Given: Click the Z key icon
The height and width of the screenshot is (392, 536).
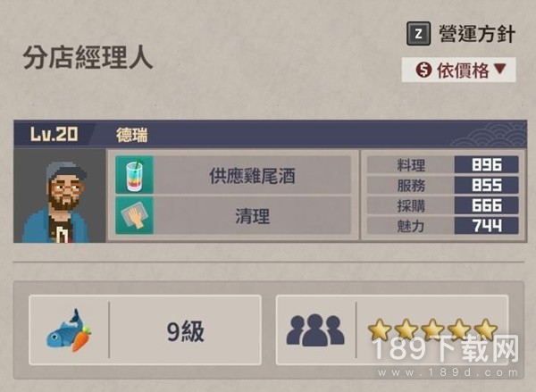Looking at the screenshot, I should pyautogui.click(x=418, y=34).
